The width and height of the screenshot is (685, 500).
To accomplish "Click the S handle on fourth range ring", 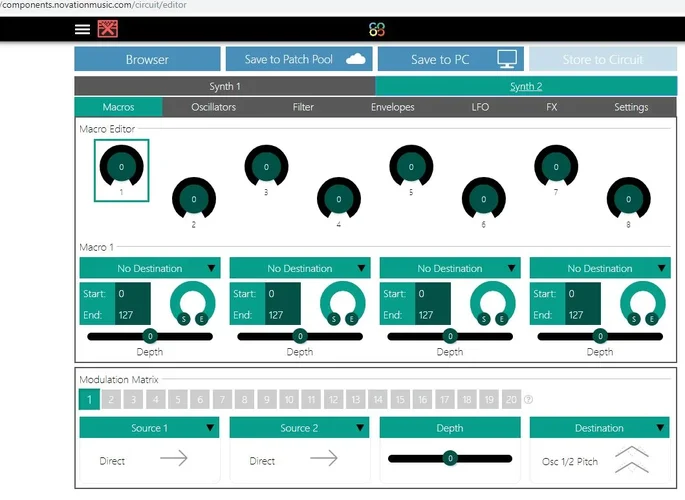I will 634,319.
